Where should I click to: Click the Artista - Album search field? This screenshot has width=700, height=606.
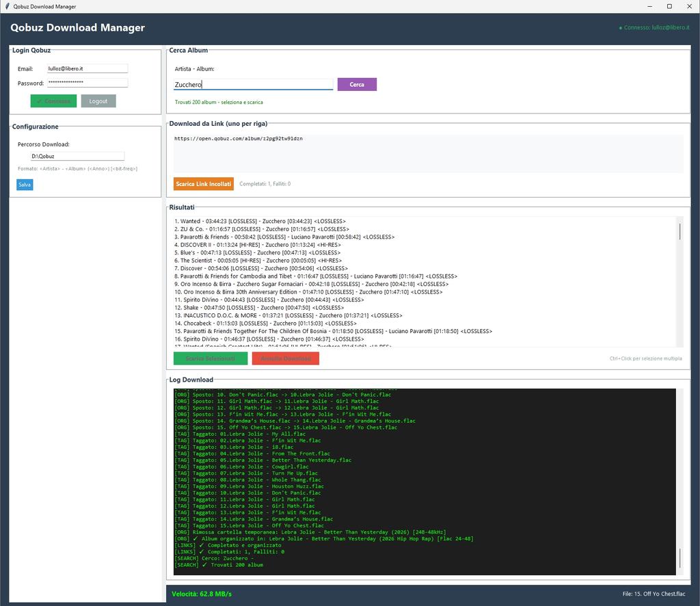(253, 84)
